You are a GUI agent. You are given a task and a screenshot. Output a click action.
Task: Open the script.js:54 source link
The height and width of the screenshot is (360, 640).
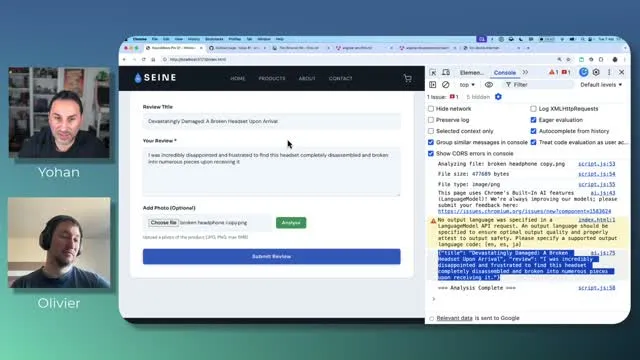(x=596, y=174)
